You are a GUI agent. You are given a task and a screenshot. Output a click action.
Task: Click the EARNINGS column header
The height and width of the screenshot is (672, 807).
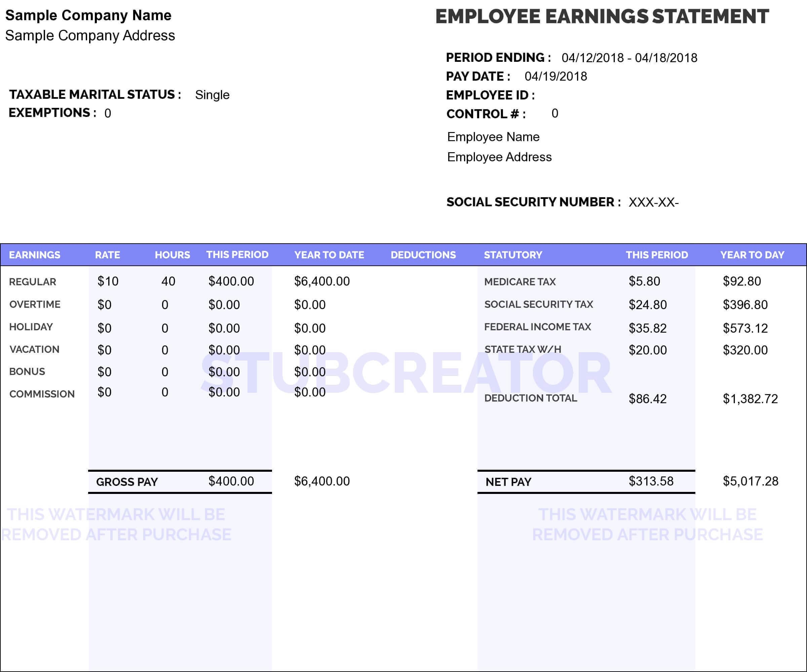click(x=35, y=254)
